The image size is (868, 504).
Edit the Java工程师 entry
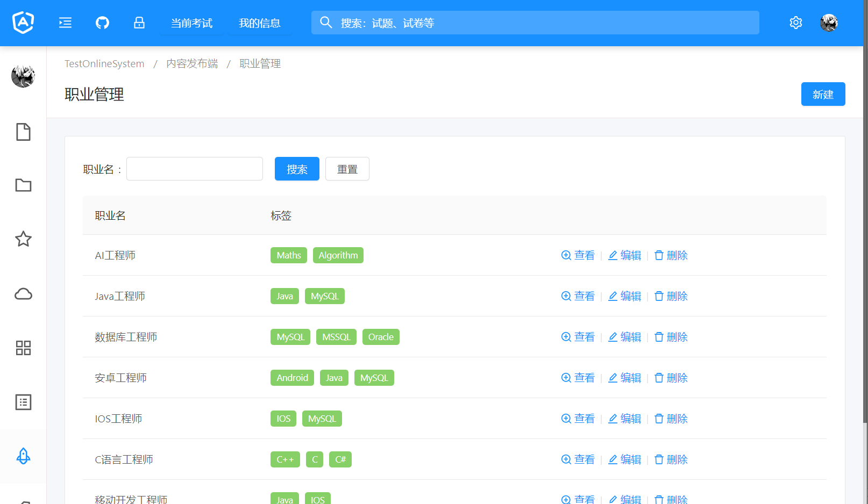(x=625, y=296)
